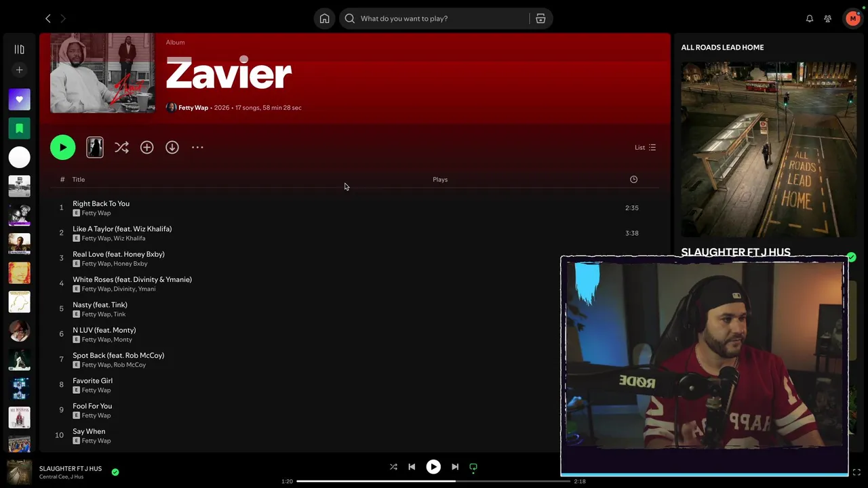This screenshot has height=488, width=868.
Task: Open Tink artist link on track 5
Action: [x=119, y=314]
